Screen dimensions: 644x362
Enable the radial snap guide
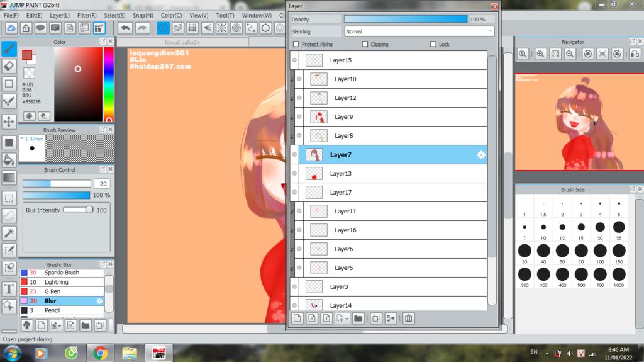pyautogui.click(x=222, y=28)
